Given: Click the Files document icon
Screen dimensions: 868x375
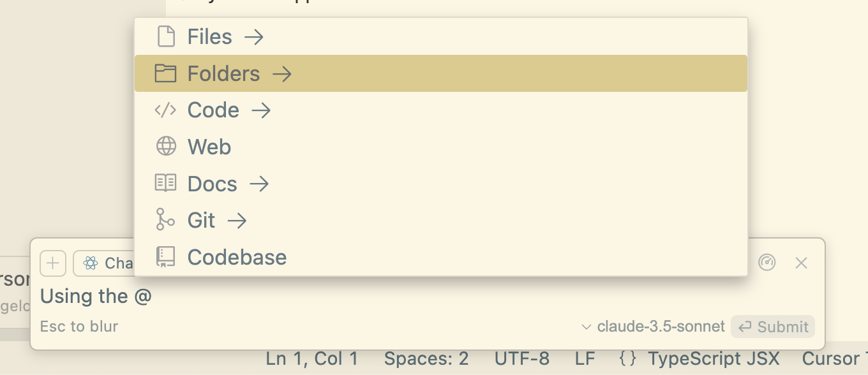Looking at the screenshot, I should [166, 36].
